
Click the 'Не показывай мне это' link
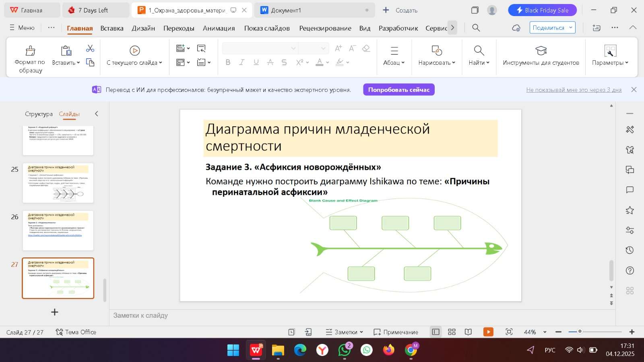pos(574,90)
